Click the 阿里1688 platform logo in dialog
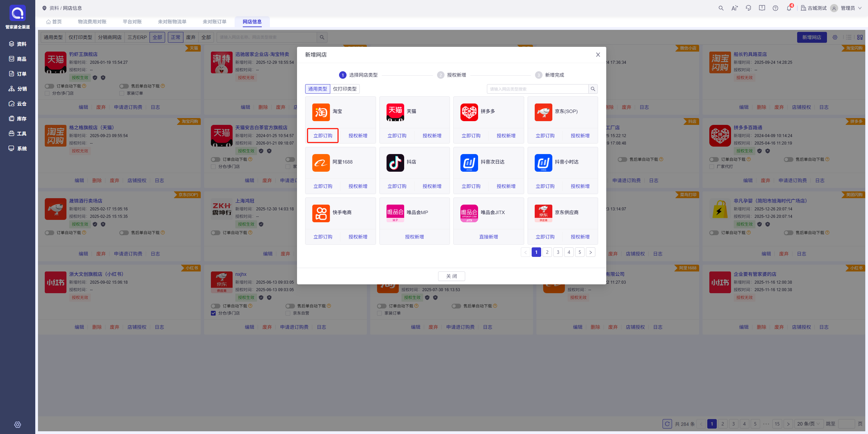This screenshot has width=868, height=434. coord(321,163)
